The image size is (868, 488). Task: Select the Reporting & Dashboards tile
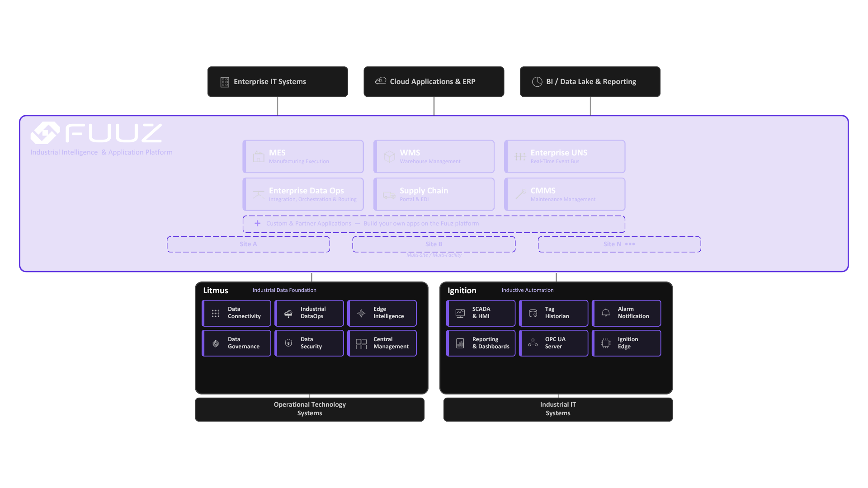[481, 343]
